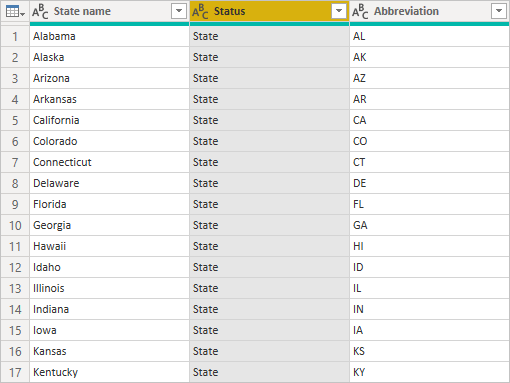Open the State name column filter dropdown
The image size is (510, 383).
tap(179, 11)
